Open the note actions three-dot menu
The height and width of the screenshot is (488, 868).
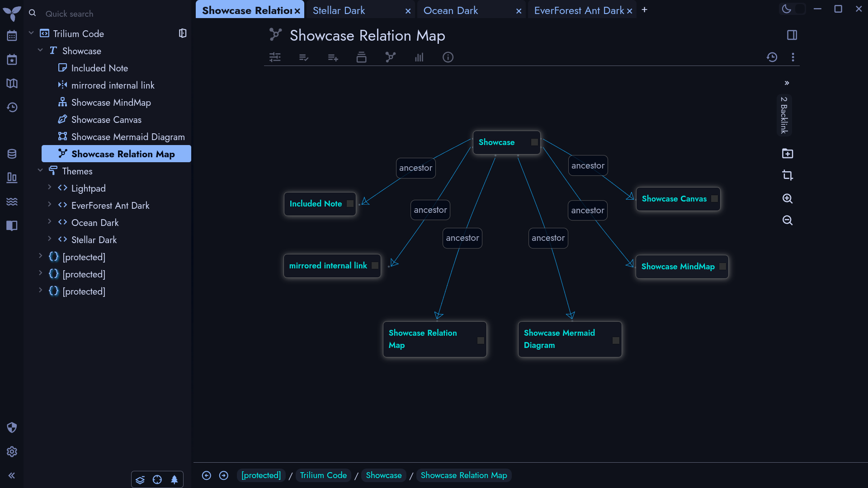793,57
